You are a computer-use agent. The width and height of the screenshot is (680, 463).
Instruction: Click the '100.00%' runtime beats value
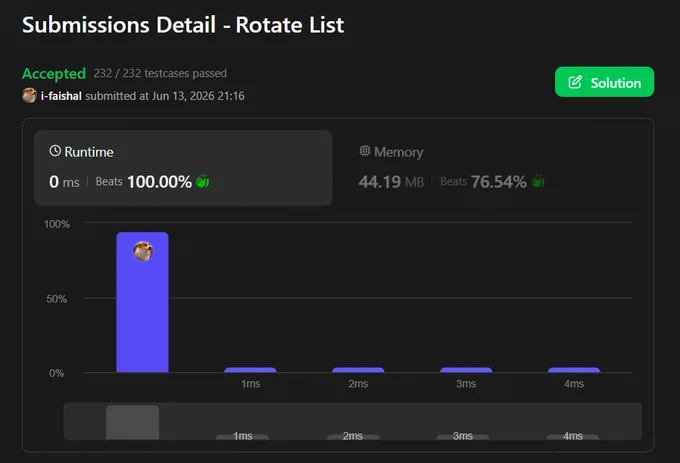point(159,182)
